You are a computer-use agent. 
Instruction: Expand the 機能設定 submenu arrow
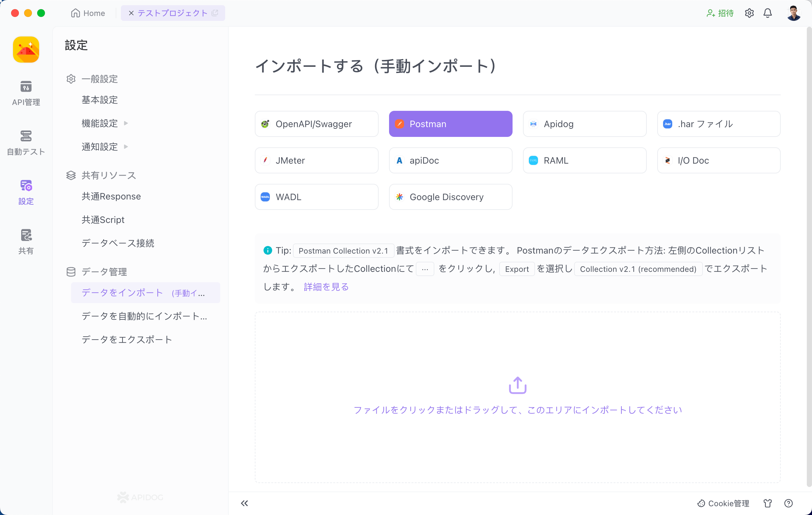[126, 123]
